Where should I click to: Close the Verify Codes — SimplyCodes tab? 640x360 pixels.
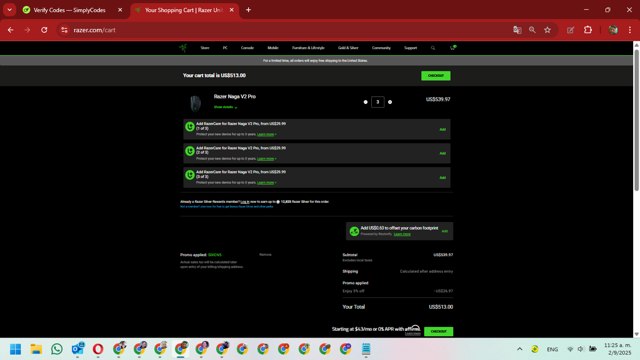[120, 10]
